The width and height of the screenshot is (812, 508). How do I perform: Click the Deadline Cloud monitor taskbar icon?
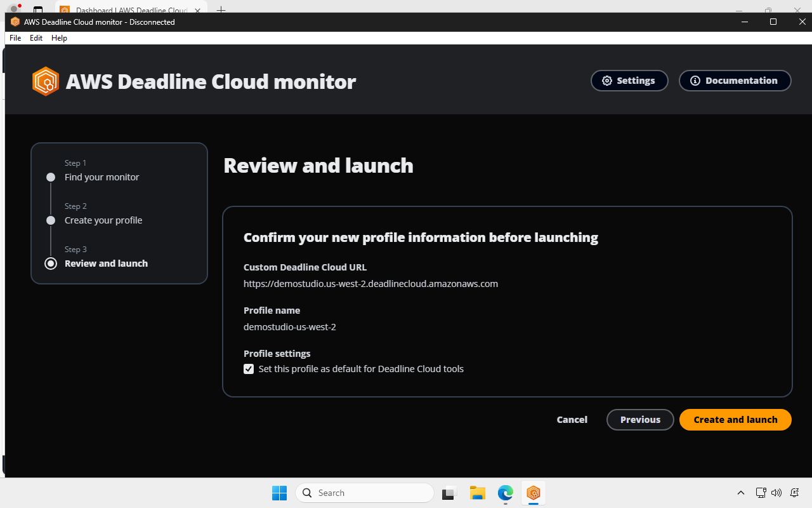533,493
